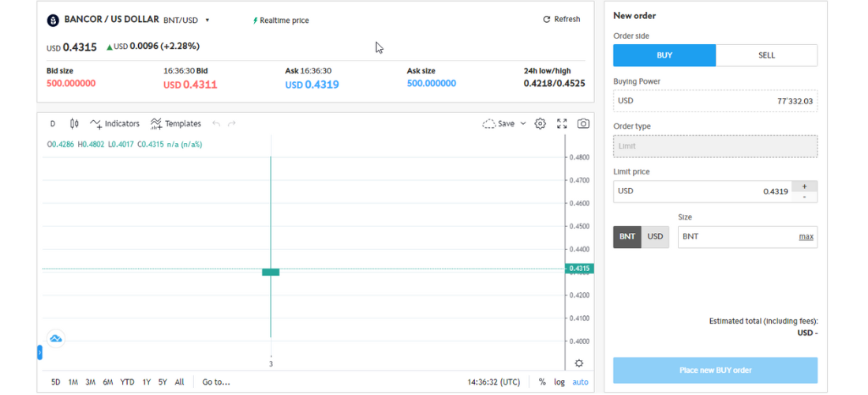Open chart Templates menu
This screenshot has height=395, width=868.
pos(175,123)
